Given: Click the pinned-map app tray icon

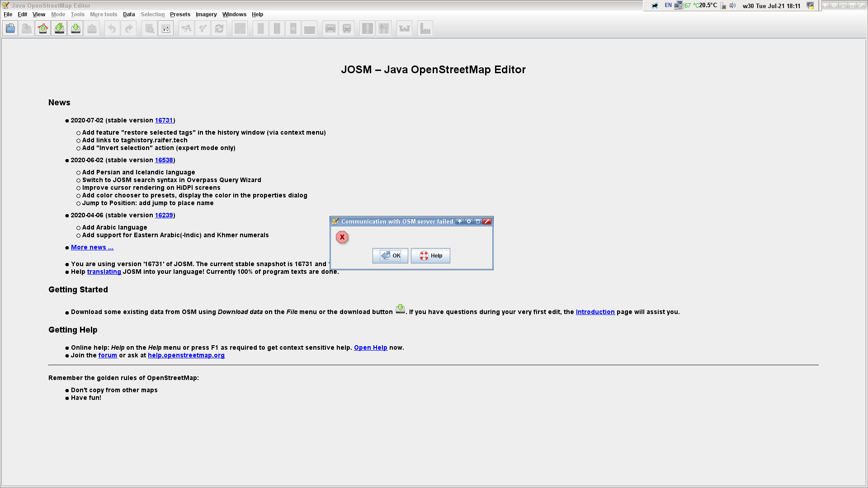Looking at the screenshot, I should [655, 5].
